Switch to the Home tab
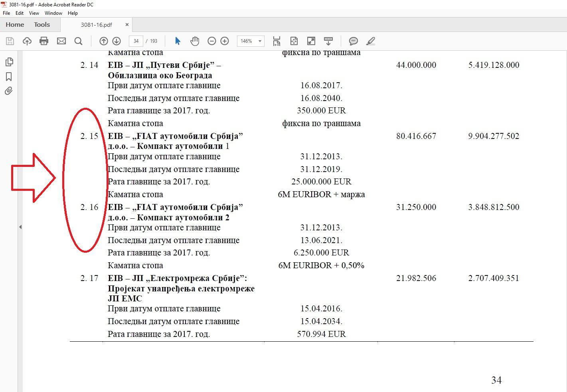567x392 pixels. point(15,25)
